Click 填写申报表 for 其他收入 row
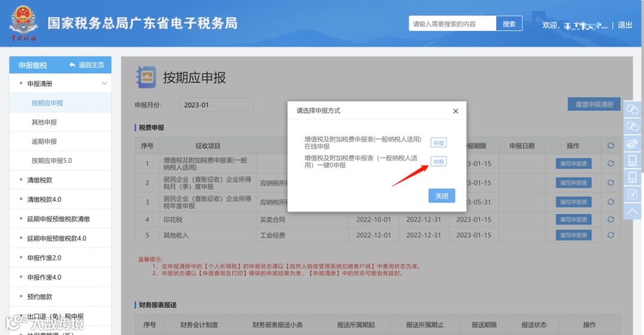This screenshot has width=644, height=335. point(574,235)
